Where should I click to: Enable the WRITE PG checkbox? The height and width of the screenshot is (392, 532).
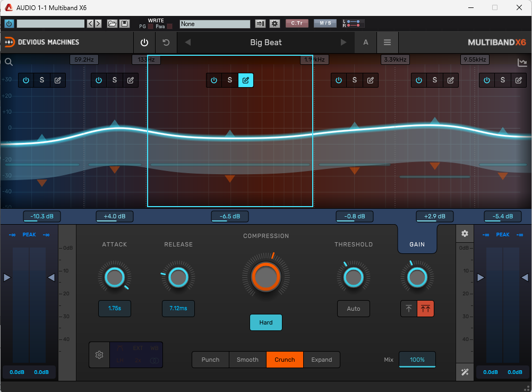tap(150, 27)
